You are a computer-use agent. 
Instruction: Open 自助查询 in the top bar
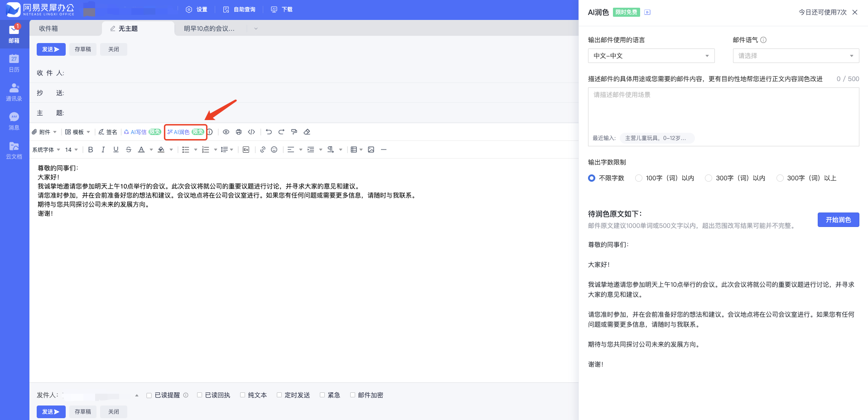point(239,10)
